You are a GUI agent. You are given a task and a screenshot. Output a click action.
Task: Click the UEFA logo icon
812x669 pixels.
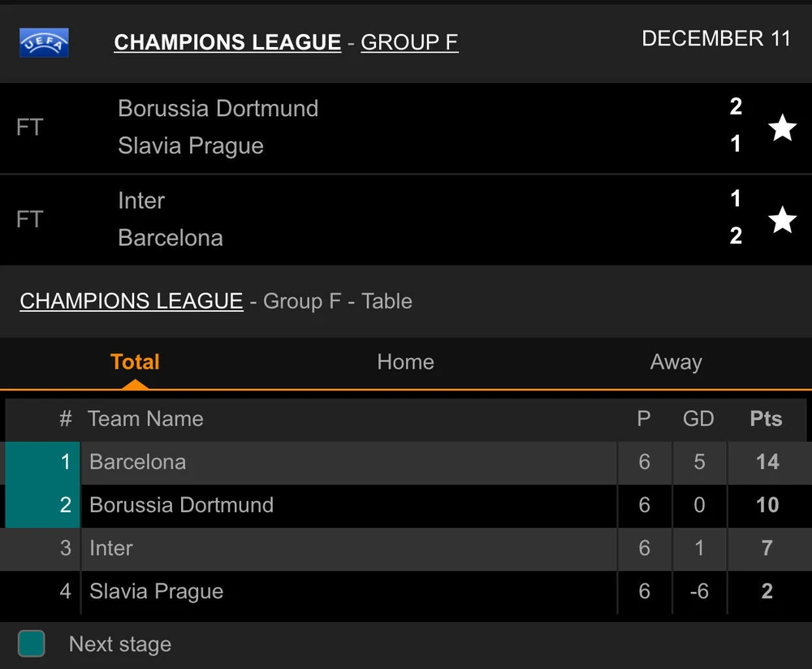click(44, 43)
